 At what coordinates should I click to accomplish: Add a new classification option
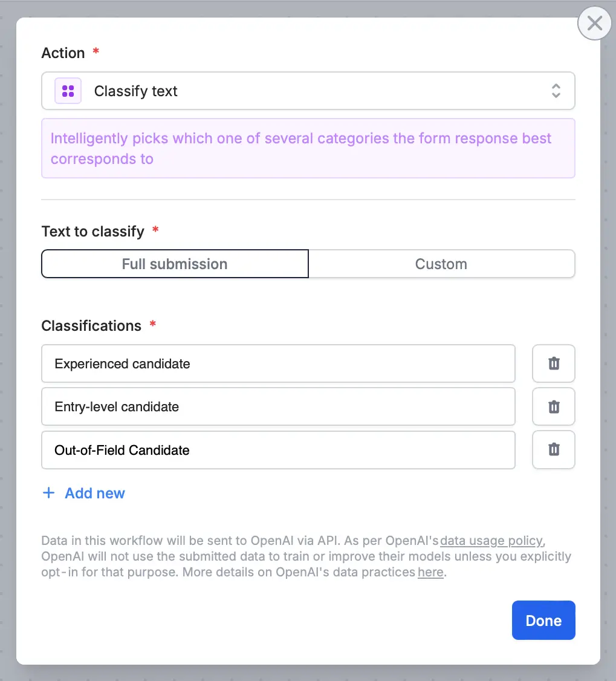(83, 493)
